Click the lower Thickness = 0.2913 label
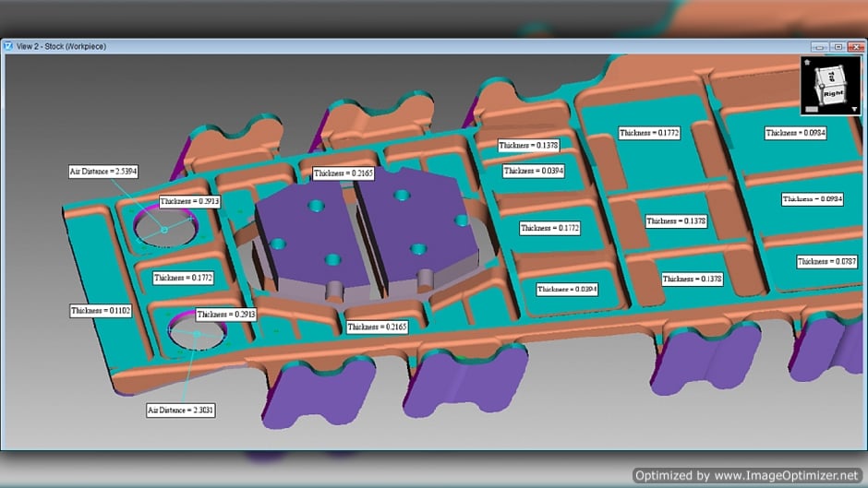Image resolution: width=868 pixels, height=488 pixels. [x=226, y=315]
